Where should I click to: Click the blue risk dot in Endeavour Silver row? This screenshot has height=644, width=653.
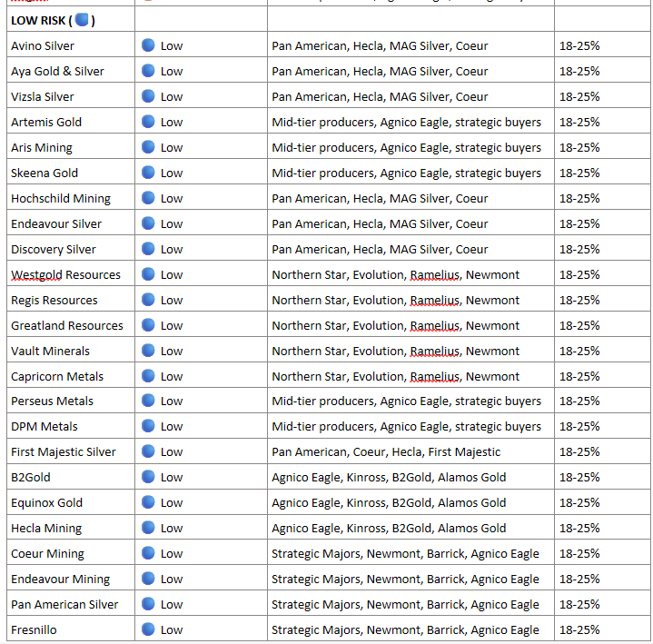(148, 223)
